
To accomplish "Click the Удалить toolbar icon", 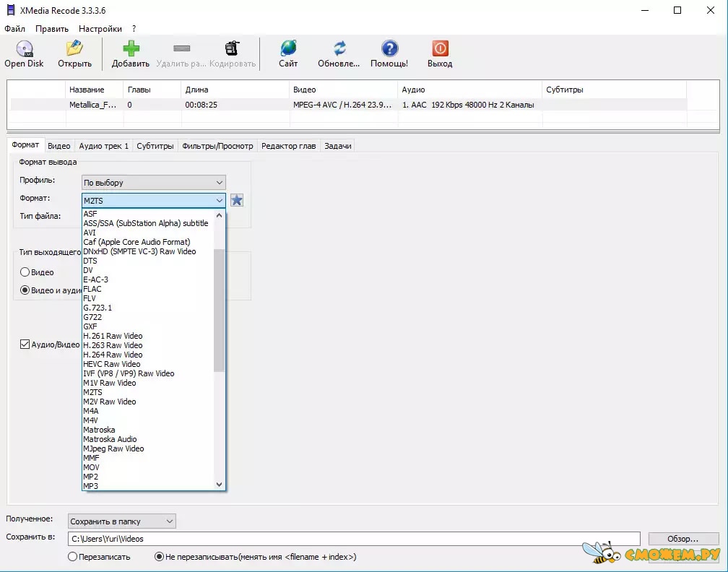I will click(x=181, y=48).
